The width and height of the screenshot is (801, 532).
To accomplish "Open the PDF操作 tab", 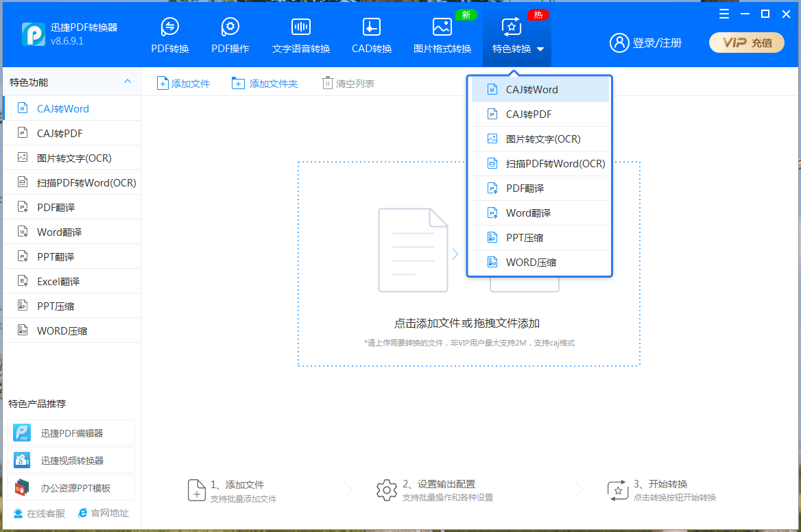I will (230, 35).
